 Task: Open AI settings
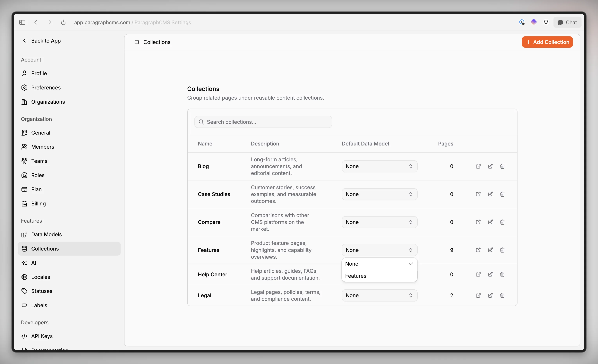[69, 263]
